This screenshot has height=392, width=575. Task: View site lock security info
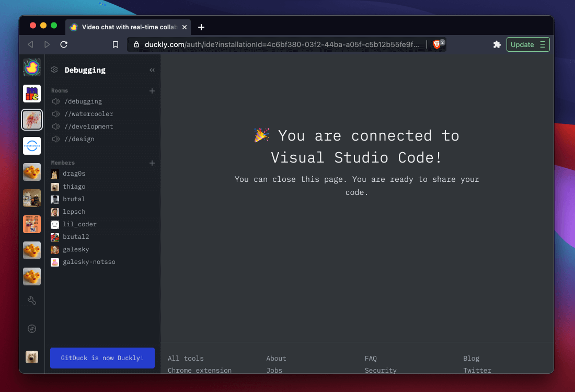coord(136,44)
